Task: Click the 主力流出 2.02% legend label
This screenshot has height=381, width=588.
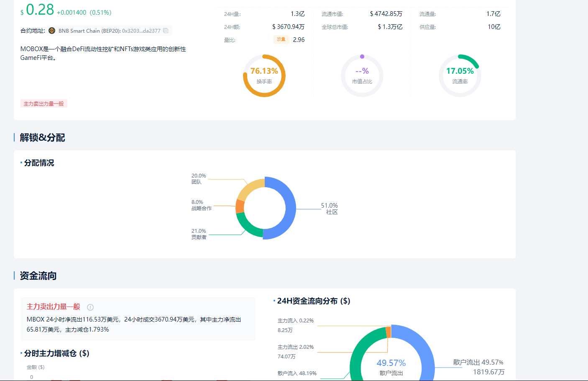Action: click(x=296, y=347)
